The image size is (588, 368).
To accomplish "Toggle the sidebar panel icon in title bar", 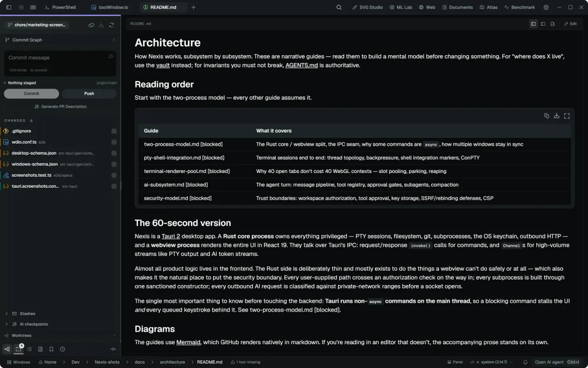I will click(x=9, y=7).
